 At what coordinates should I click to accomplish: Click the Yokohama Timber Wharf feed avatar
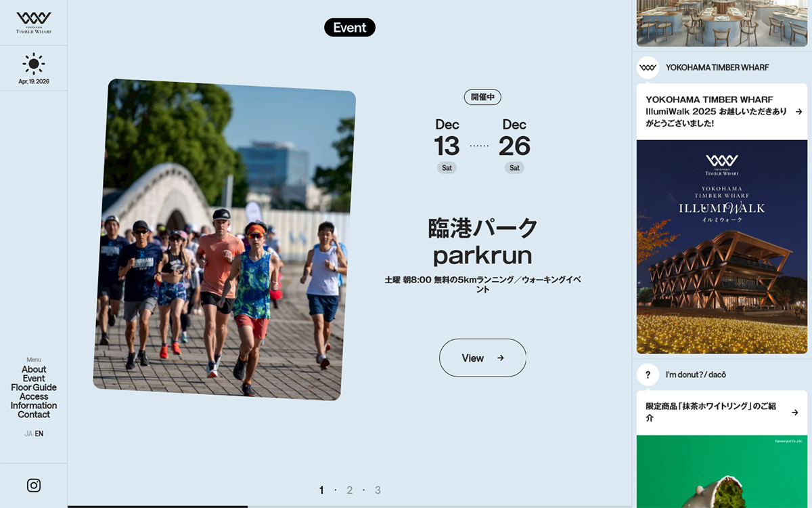pos(648,67)
